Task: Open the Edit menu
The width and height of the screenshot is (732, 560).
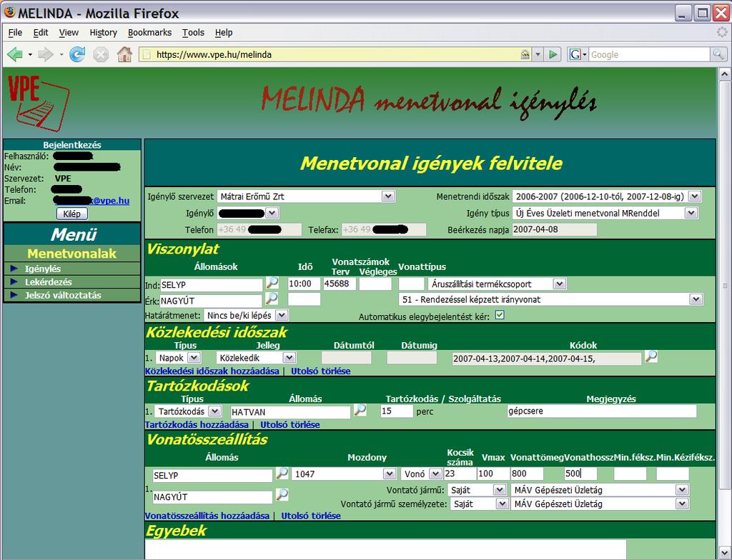Action: (41, 33)
